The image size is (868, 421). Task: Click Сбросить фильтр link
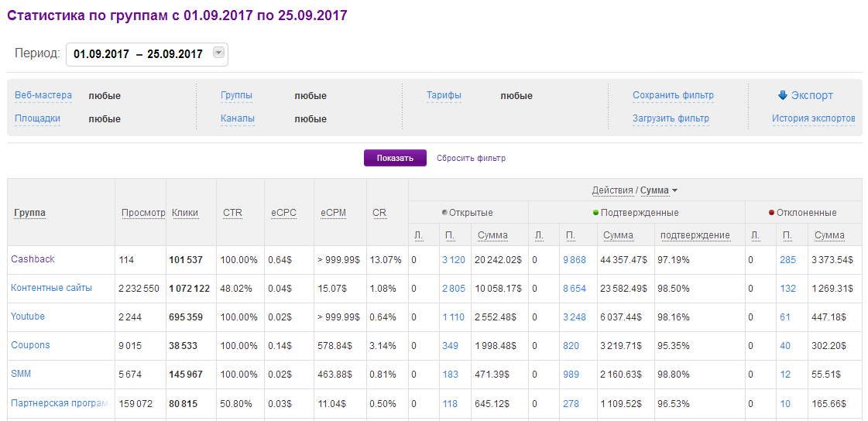(x=471, y=158)
